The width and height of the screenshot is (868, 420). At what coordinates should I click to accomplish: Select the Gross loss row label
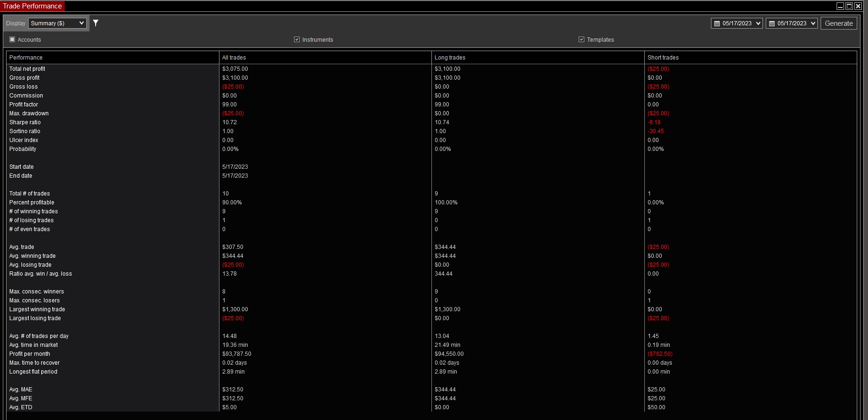pyautogui.click(x=23, y=87)
